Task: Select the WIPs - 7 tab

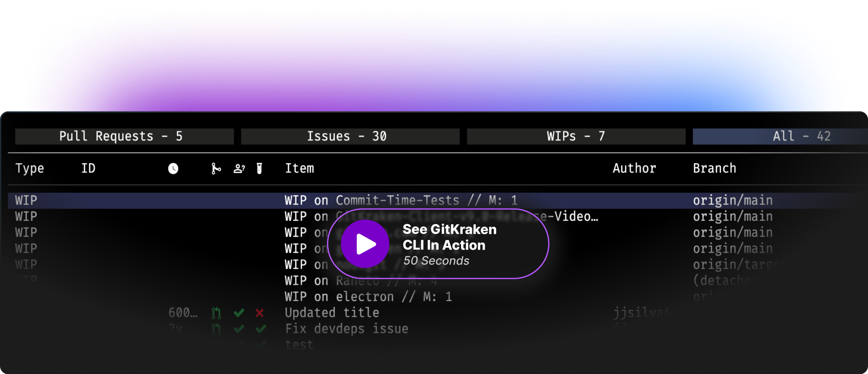Action: point(576,136)
